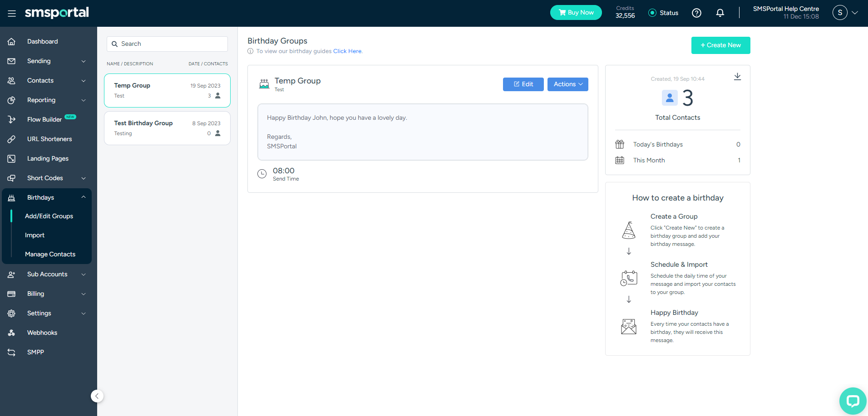Click the Short Codes icon

click(12, 178)
